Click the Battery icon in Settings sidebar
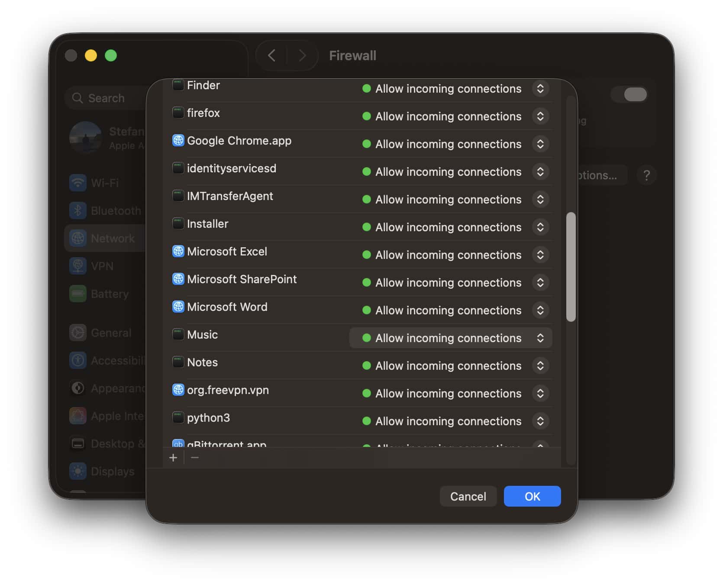This screenshot has height=588, width=723. click(x=78, y=294)
